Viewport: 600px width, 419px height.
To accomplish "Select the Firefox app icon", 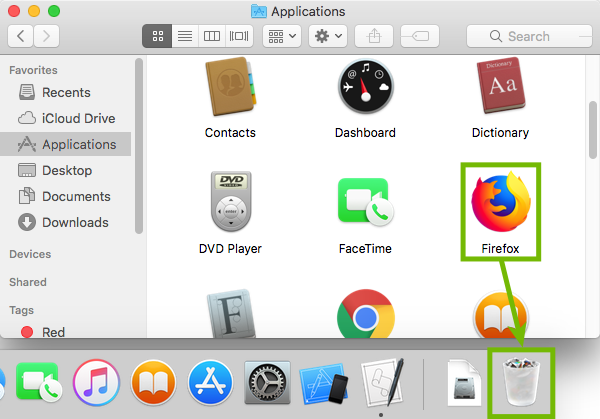I will [501, 202].
